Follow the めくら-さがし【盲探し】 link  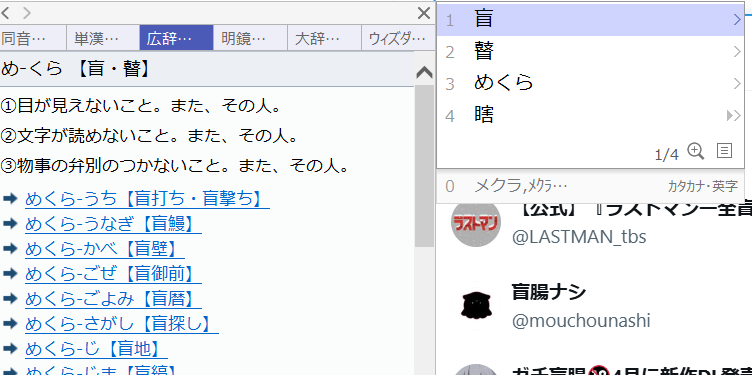coord(122,324)
